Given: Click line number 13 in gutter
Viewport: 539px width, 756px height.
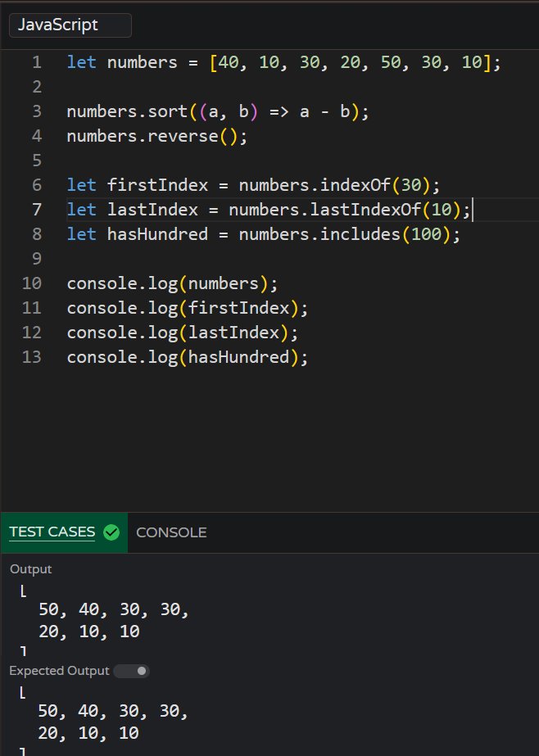Looking at the screenshot, I should 32,357.
